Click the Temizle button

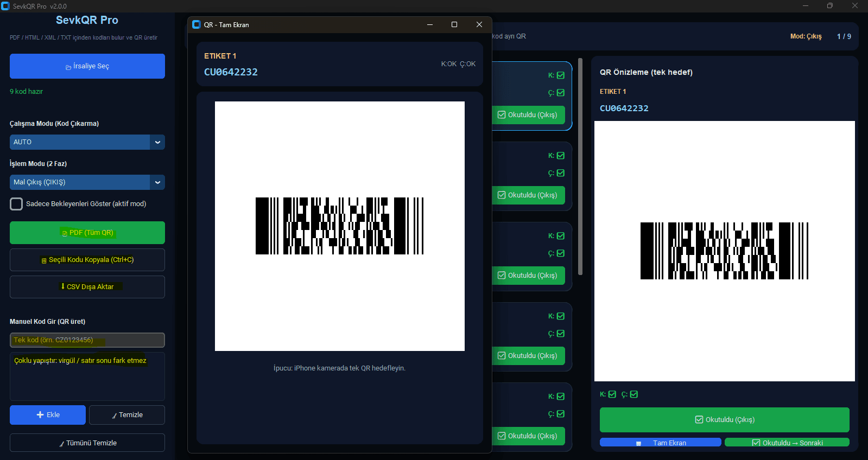pos(126,415)
